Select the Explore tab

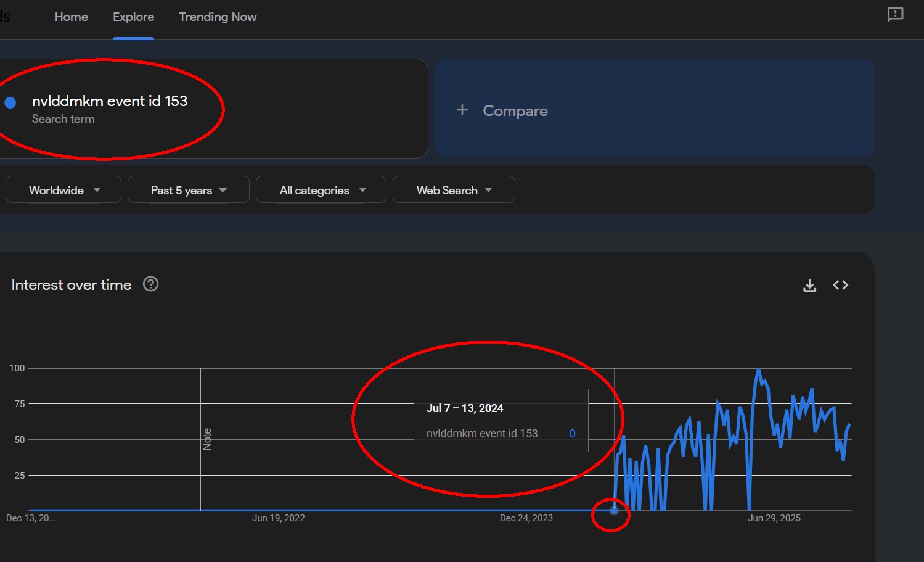tap(134, 17)
